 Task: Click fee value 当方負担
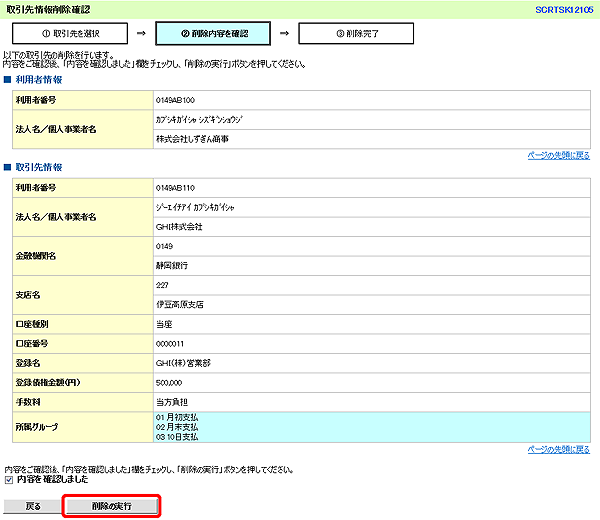(x=172, y=402)
